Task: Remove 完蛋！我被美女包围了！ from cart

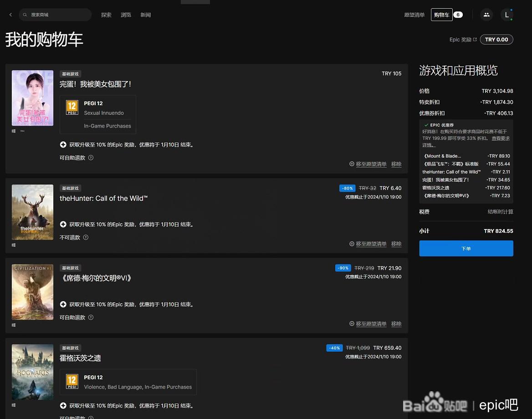Action: pyautogui.click(x=396, y=164)
